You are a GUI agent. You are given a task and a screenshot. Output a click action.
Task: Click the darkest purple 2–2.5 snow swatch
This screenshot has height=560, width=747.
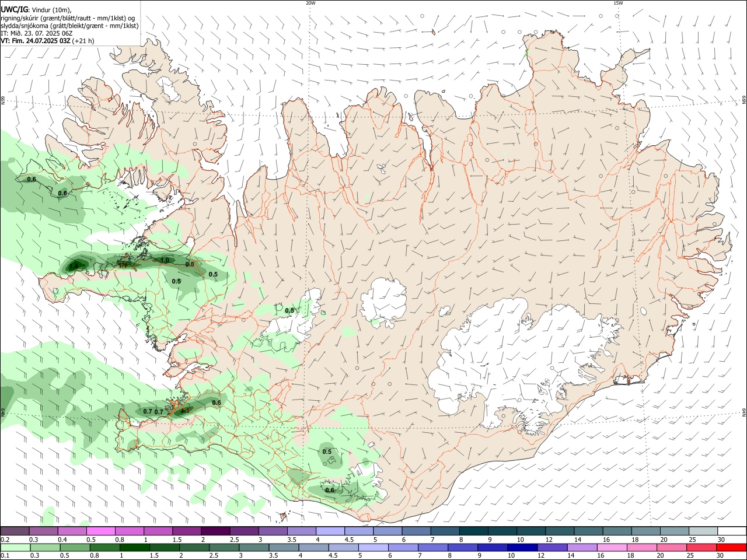pyautogui.click(x=215, y=531)
